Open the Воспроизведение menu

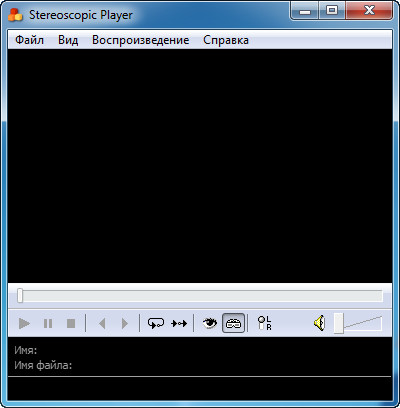click(141, 40)
